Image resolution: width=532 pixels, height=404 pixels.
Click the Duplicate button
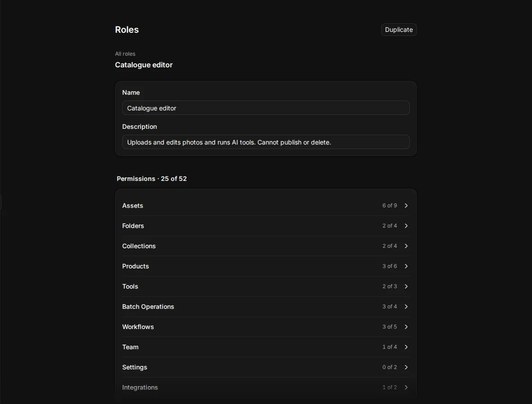[x=399, y=30]
